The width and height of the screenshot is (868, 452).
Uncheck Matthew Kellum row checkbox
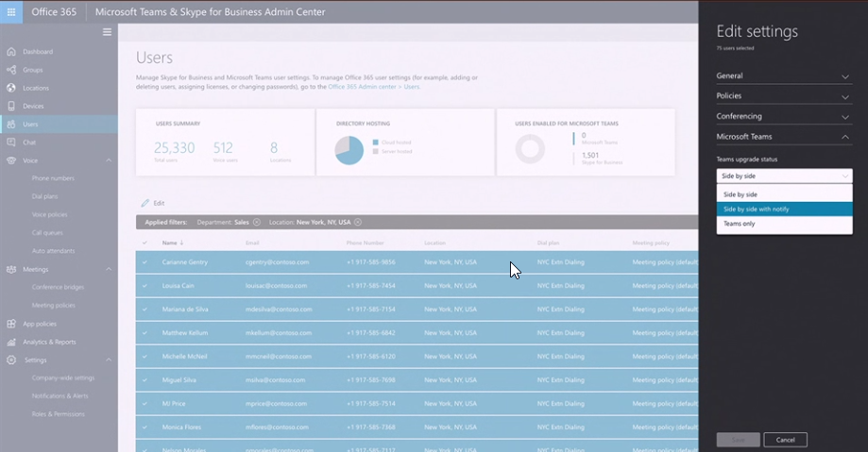(x=145, y=333)
